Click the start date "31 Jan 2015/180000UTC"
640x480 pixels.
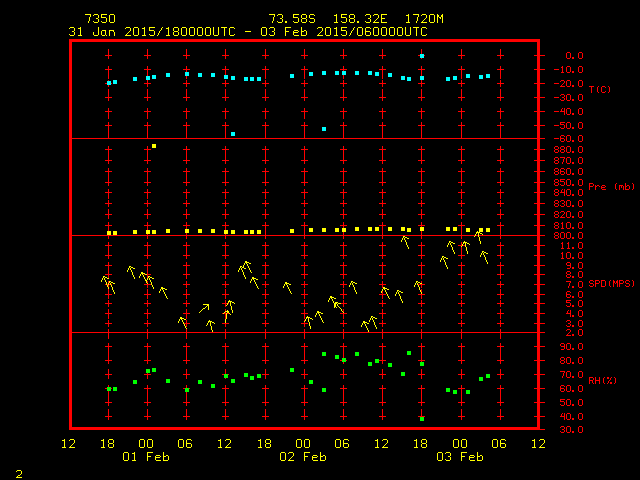point(151,32)
